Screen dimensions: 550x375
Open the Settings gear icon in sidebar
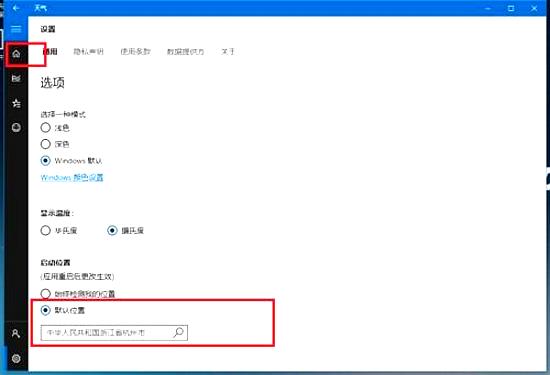click(16, 358)
